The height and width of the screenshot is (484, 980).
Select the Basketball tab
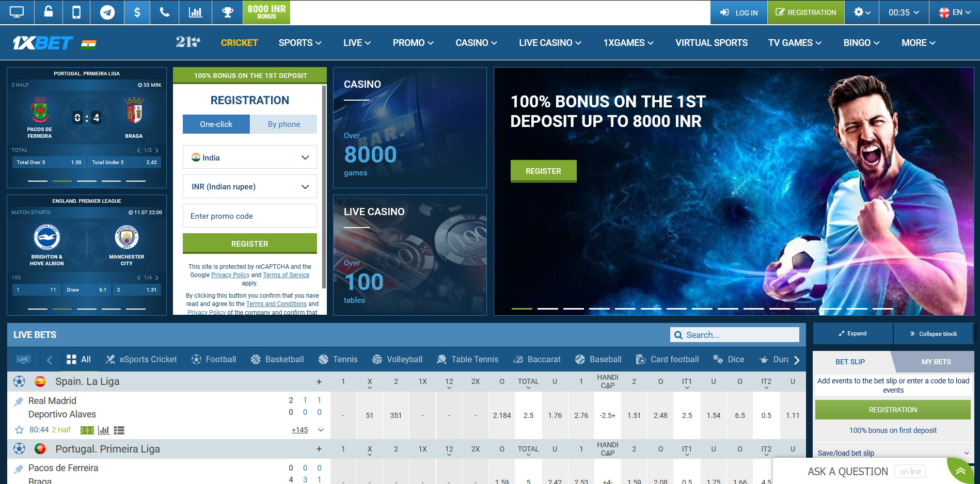pos(277,359)
